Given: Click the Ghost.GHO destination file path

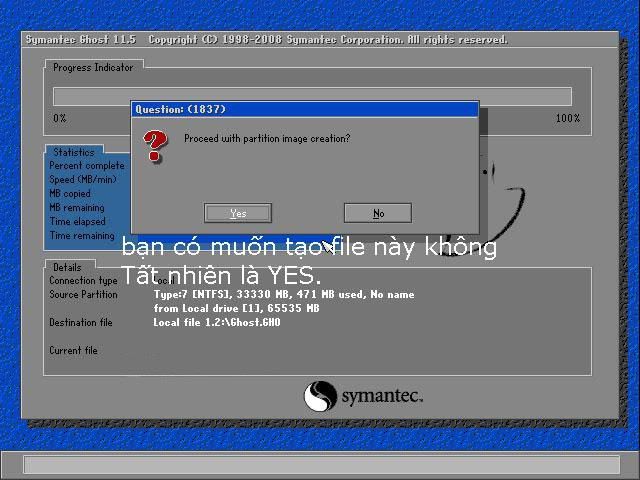Looking at the screenshot, I should [217, 323].
